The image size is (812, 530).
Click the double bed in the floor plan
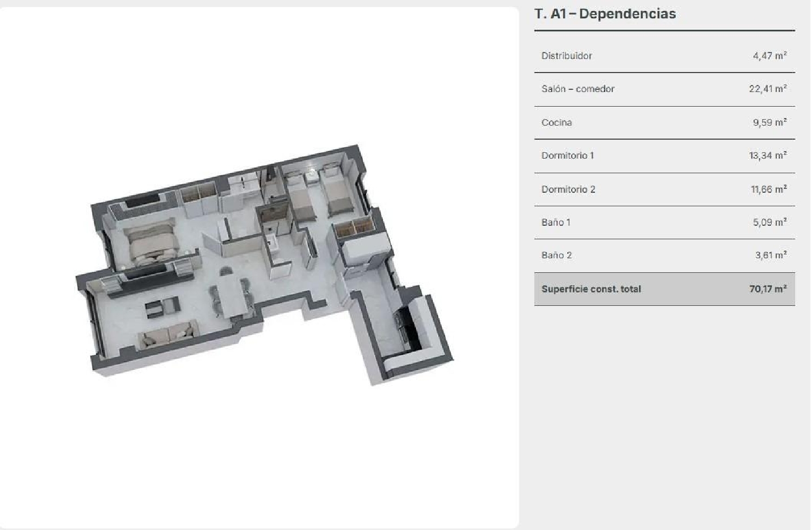pyautogui.click(x=152, y=244)
